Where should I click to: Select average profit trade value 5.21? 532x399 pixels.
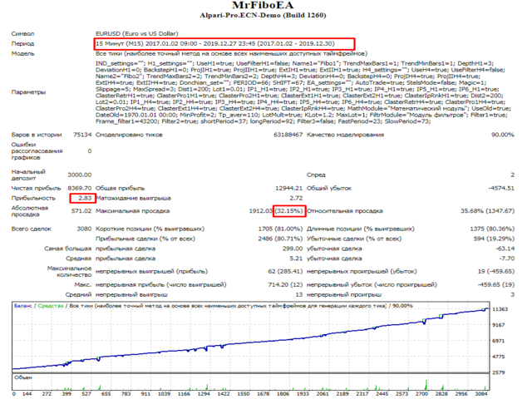pyautogui.click(x=296, y=259)
